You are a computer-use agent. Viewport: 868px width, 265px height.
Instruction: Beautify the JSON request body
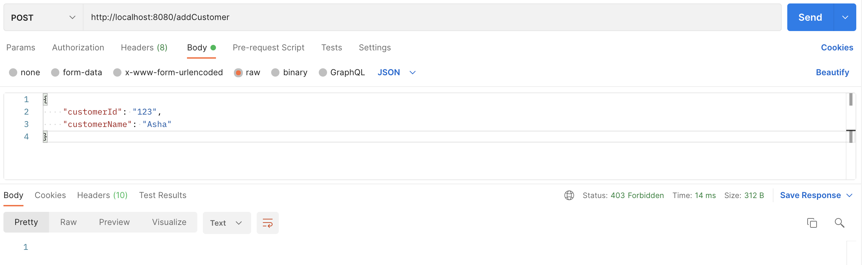coord(833,72)
